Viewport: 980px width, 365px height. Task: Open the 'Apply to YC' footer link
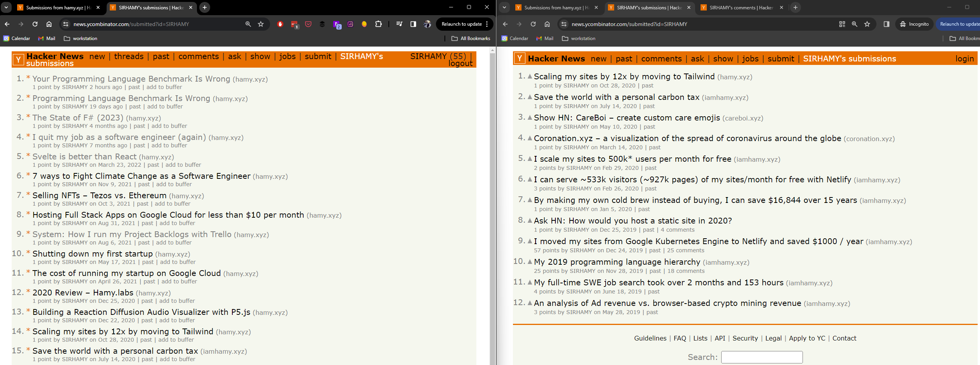coord(807,338)
